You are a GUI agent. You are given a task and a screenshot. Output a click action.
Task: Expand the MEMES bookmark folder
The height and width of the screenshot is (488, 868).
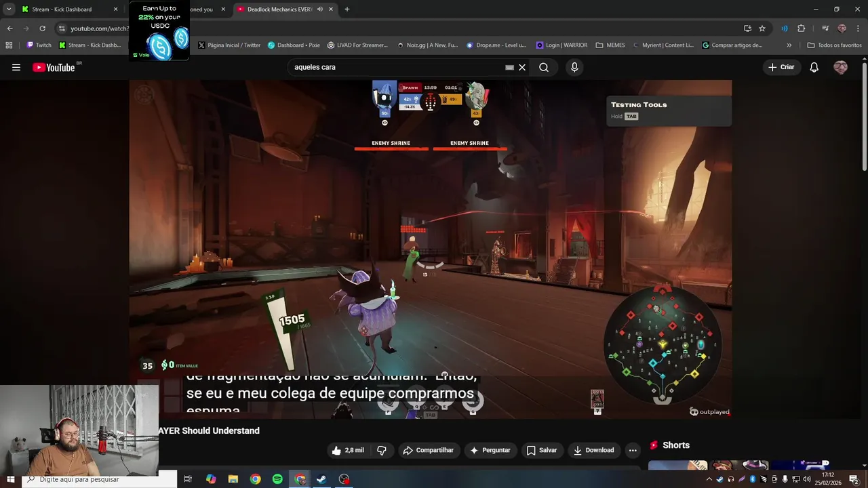click(610, 45)
